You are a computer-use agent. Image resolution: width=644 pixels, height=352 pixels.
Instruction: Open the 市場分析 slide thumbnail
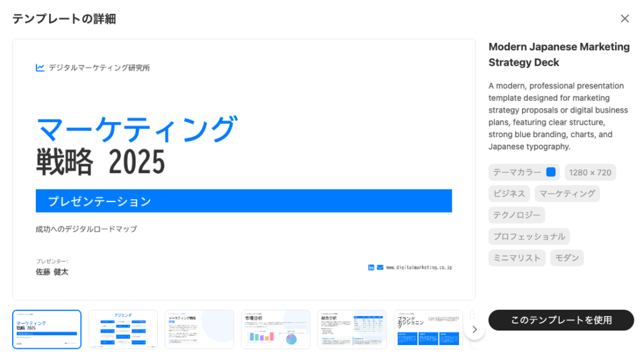pos(276,329)
